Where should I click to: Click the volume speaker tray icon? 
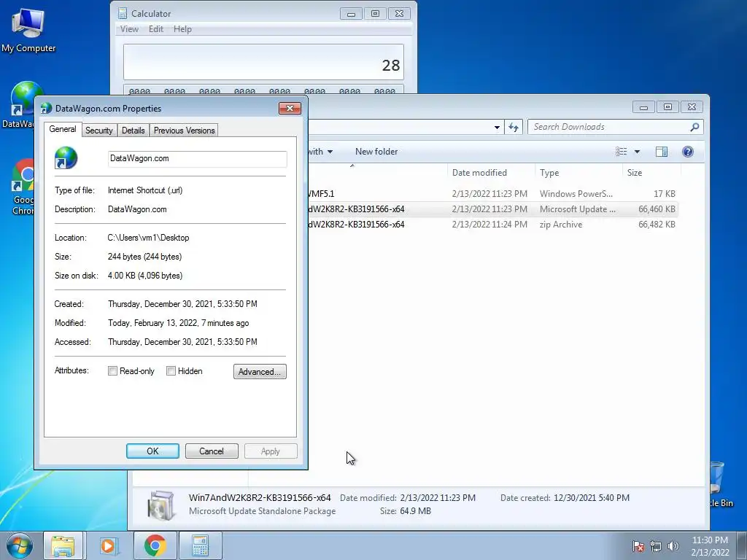coord(673,546)
